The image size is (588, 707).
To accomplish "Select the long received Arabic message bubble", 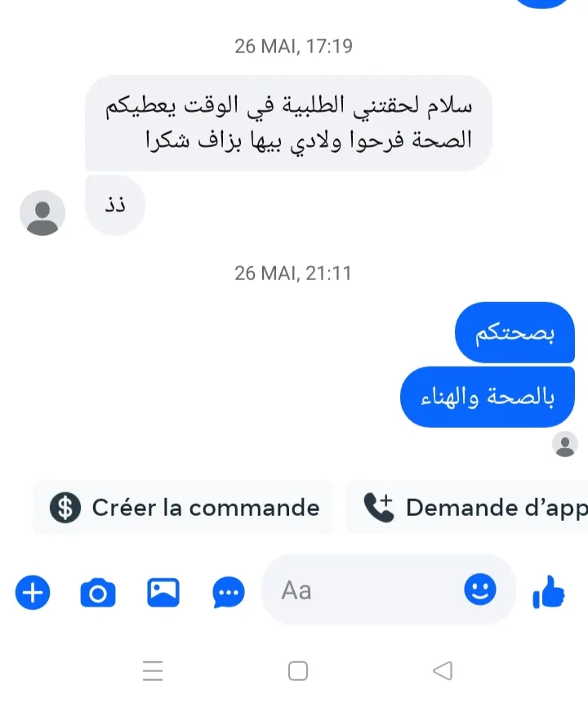I will point(288,123).
